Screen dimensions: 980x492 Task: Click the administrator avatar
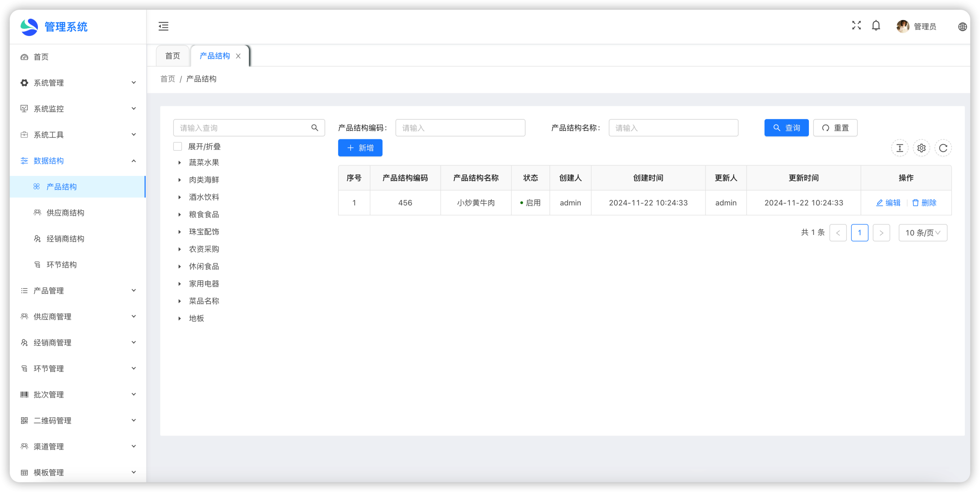[903, 26]
